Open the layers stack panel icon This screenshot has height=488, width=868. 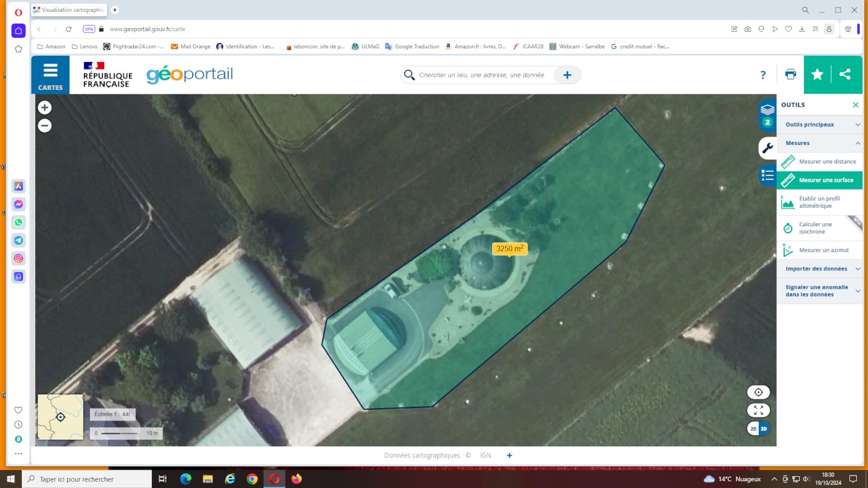point(768,110)
